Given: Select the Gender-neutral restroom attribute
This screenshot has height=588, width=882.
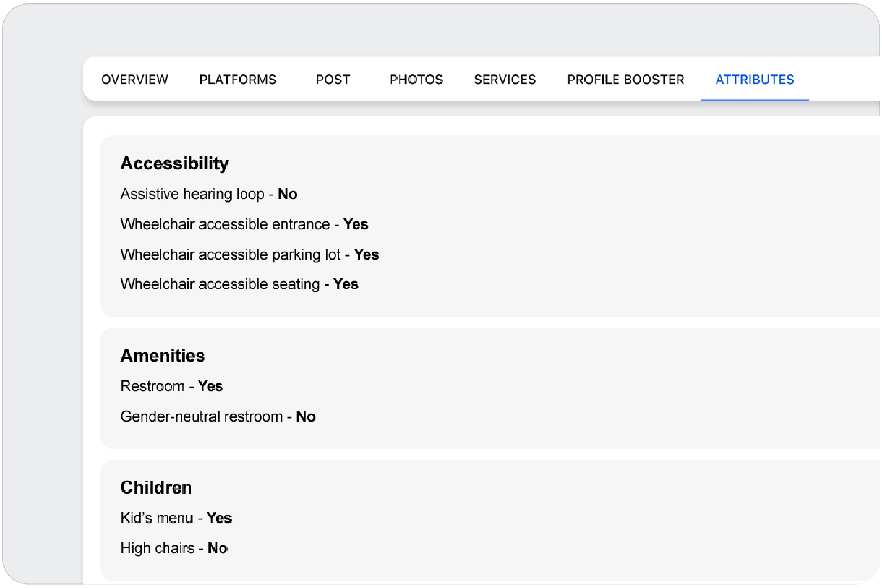Looking at the screenshot, I should coord(202,417).
